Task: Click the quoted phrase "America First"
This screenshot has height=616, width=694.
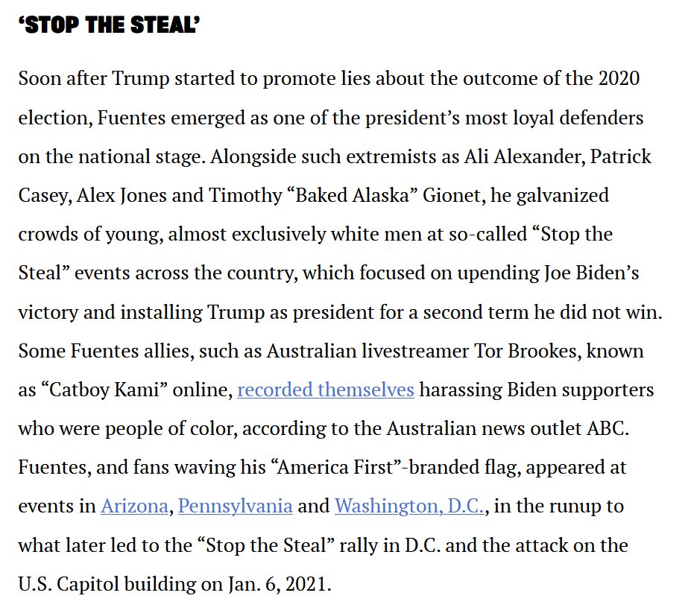Action: [x=335, y=467]
